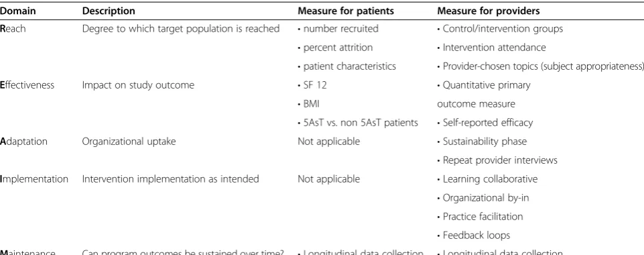Click the Maintenance domain cell
644x255 pixels.
click(27, 252)
